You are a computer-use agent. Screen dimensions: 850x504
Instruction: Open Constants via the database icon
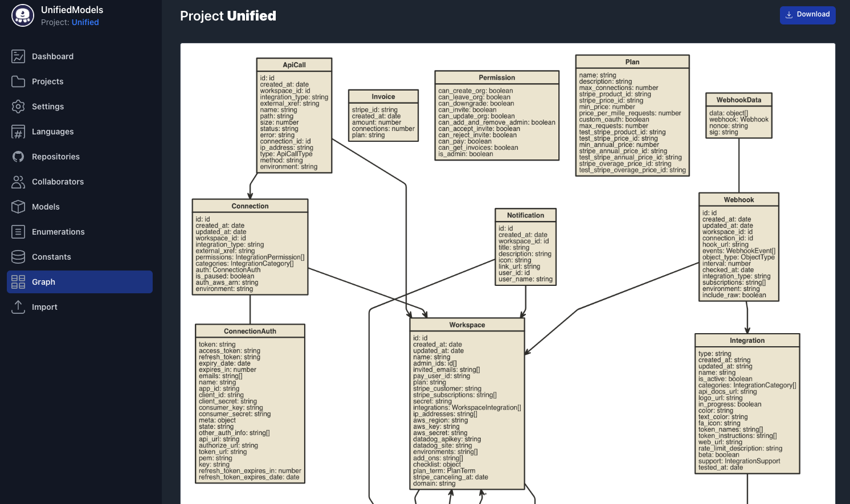point(17,257)
